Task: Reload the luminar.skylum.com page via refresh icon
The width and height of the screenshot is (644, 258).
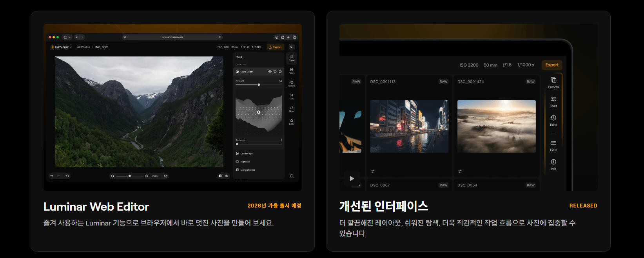Action: tap(220, 37)
